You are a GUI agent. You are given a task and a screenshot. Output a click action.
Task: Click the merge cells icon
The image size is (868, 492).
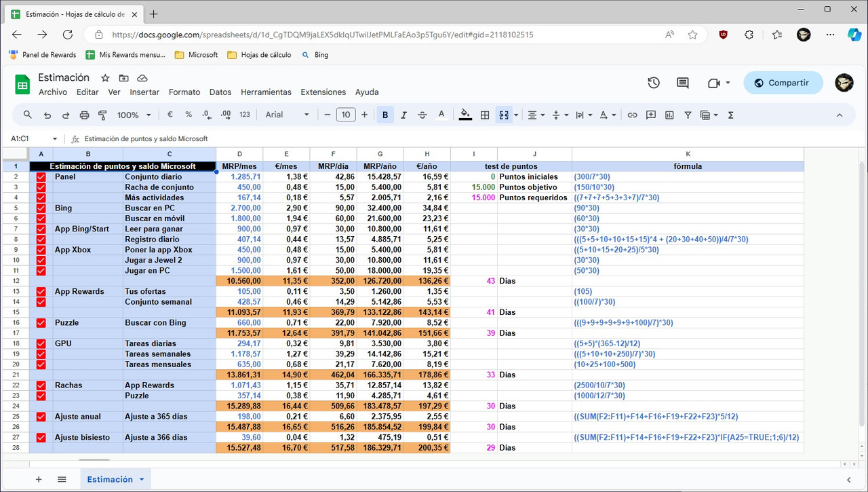(x=504, y=115)
